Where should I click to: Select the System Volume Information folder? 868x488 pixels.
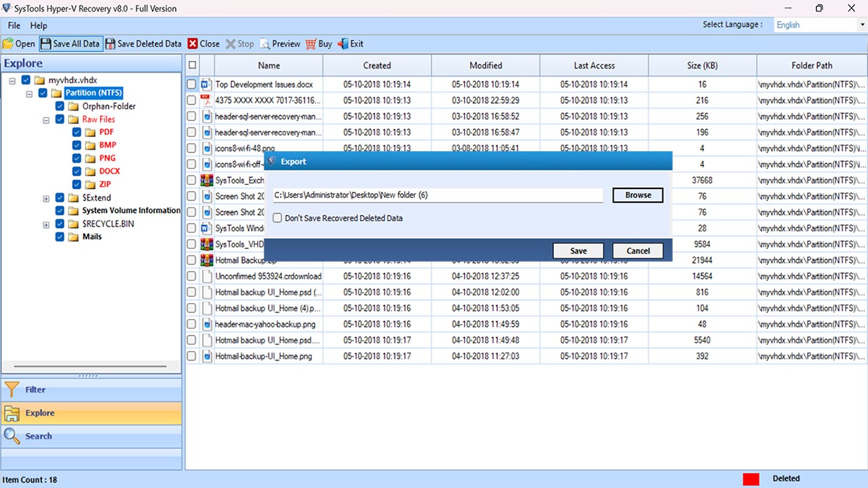click(x=132, y=210)
